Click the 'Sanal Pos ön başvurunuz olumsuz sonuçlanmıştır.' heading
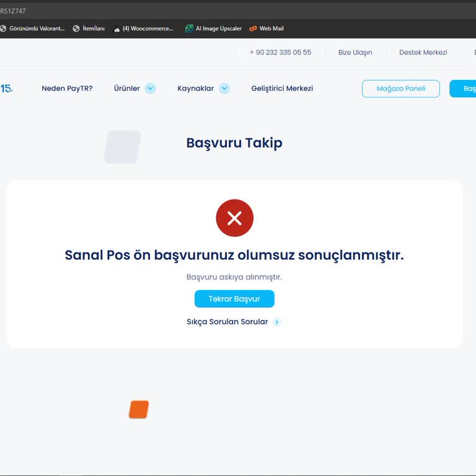Screen dimensions: 476x476 click(234, 255)
